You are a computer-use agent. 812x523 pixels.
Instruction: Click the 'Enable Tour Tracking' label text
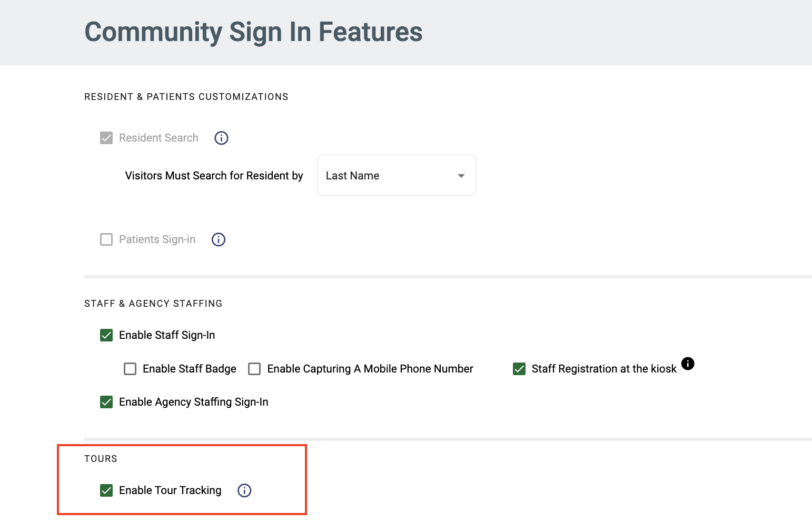click(170, 490)
